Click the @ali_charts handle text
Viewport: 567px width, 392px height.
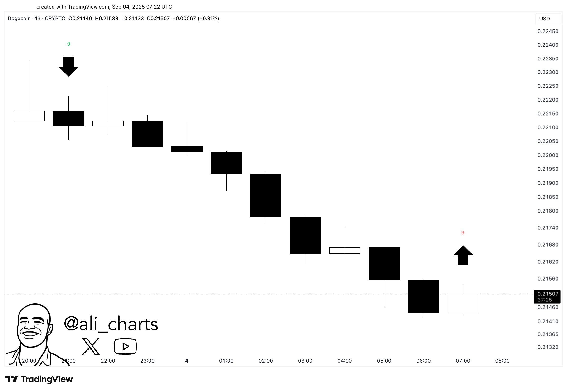coord(111,324)
